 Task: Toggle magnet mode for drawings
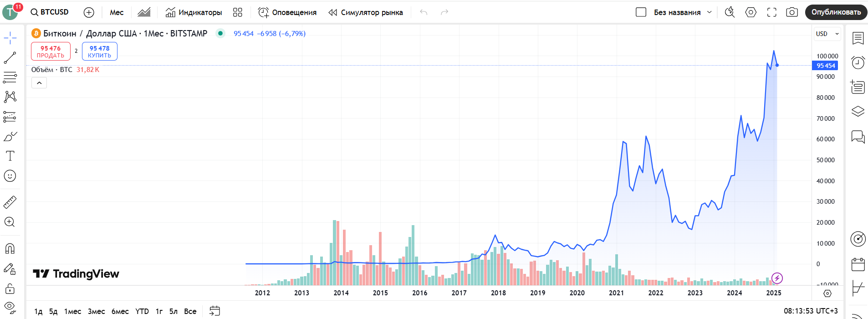pos(10,248)
